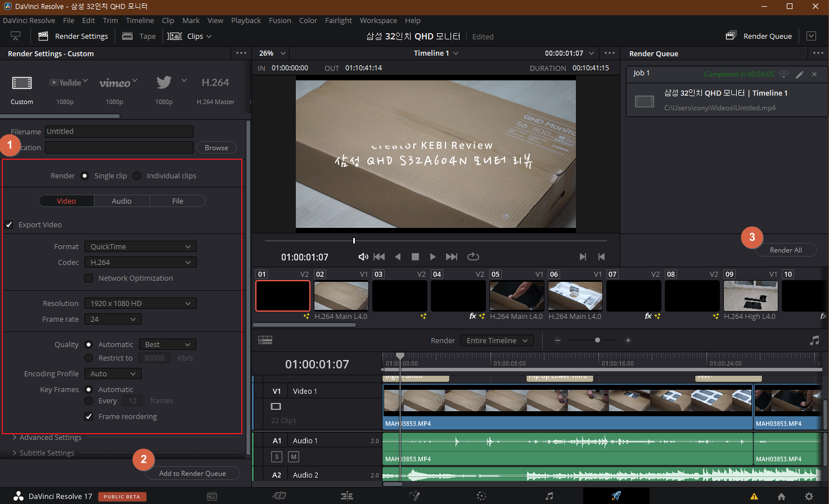Open Project Settings gear icon

pyautogui.click(x=809, y=496)
